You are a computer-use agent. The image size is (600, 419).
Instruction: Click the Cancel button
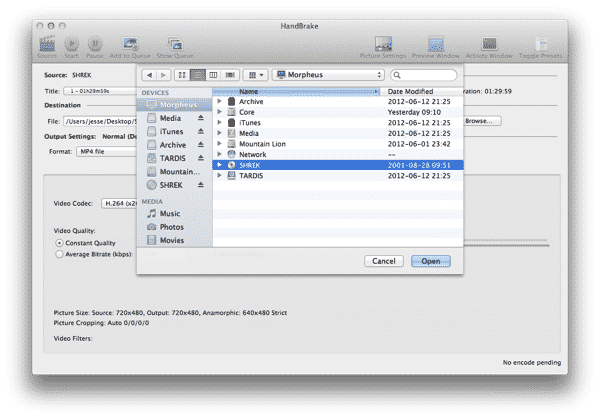[383, 261]
